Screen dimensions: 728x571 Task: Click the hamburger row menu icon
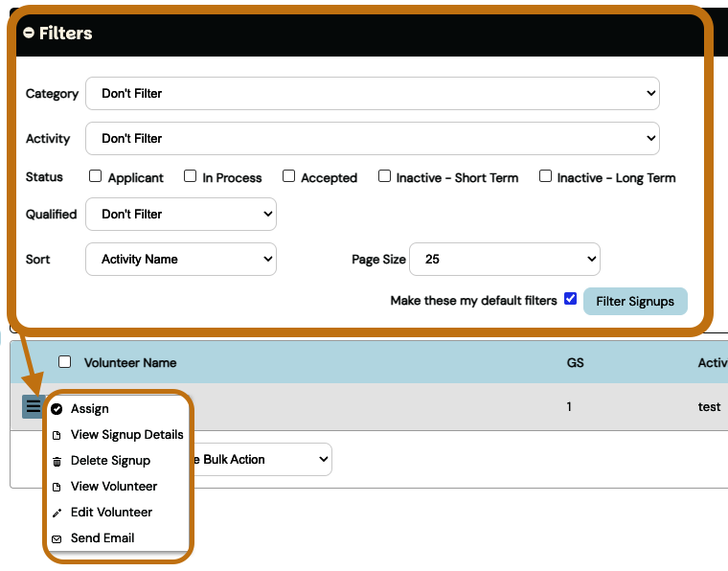pos(33,407)
